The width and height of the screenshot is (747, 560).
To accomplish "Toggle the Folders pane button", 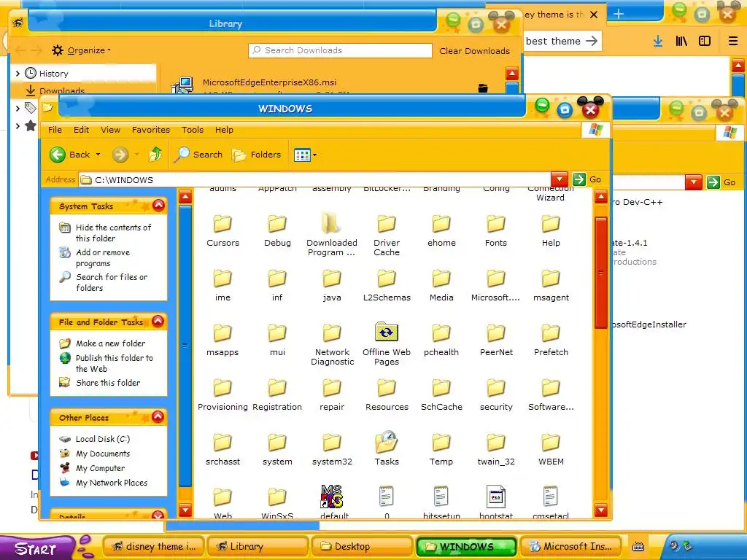I will (256, 155).
